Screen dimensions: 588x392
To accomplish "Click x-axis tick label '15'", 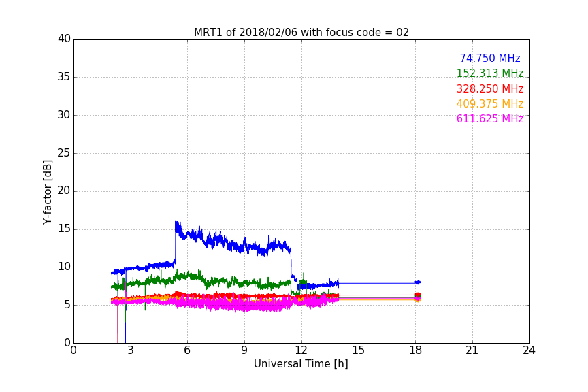I will coord(359,350).
